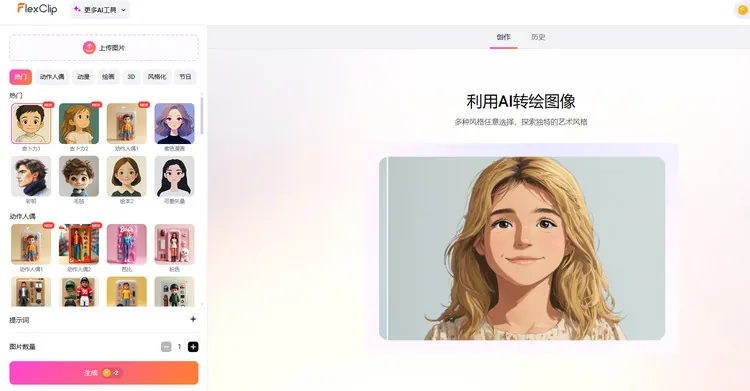Click the pink upload arrow icon
This screenshot has height=391, width=750.
pos(89,47)
